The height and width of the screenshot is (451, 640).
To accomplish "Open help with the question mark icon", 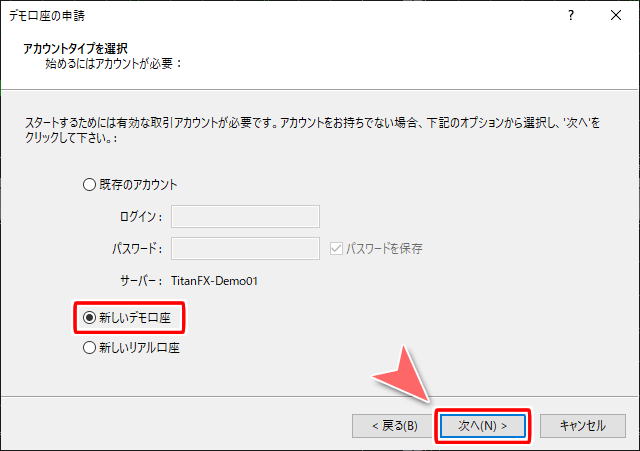I will [571, 16].
